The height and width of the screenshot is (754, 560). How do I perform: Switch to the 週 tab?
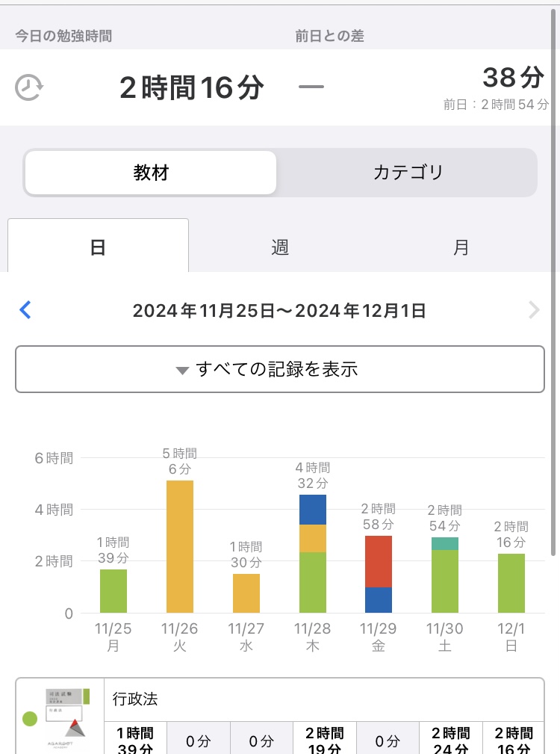click(x=280, y=247)
